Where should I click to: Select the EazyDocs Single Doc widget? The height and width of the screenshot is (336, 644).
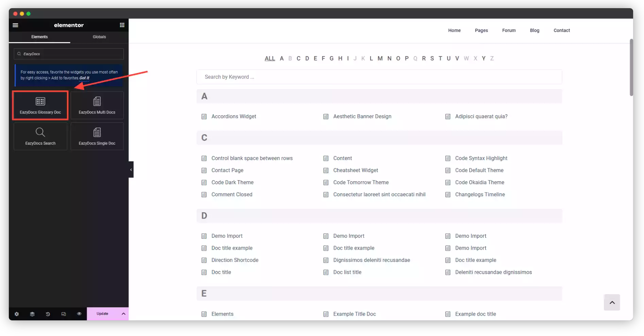tap(97, 136)
